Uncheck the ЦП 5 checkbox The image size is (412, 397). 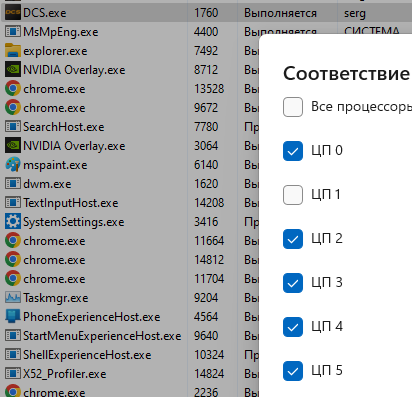coord(293,371)
